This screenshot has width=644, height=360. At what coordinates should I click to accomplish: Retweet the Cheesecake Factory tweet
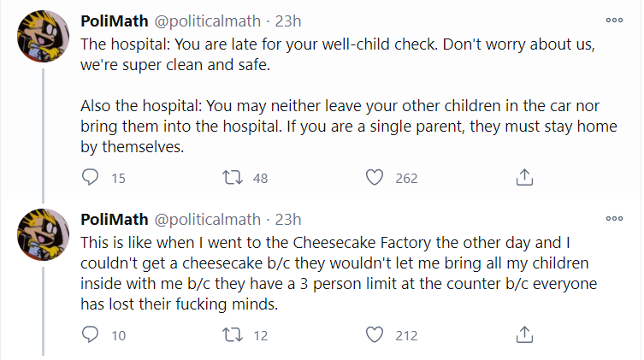[x=232, y=334]
